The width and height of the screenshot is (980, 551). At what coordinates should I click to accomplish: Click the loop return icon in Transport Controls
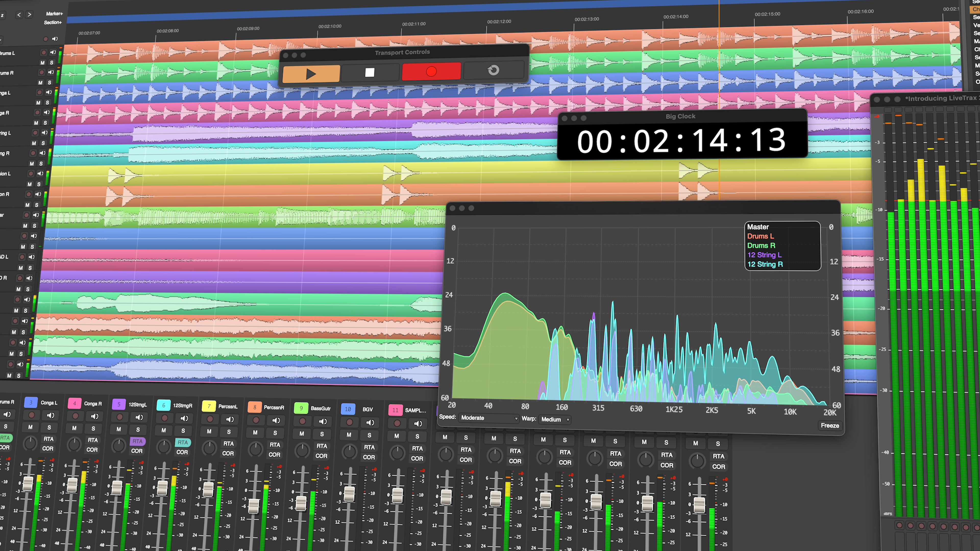click(x=493, y=70)
